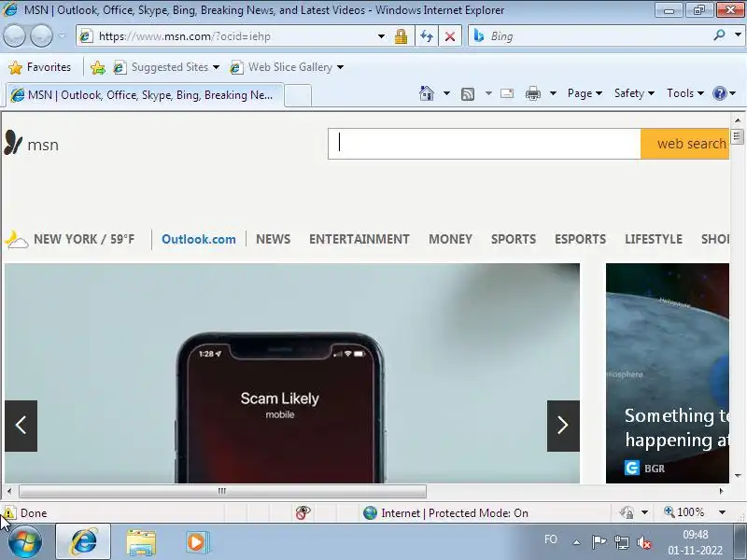Click the Help question mark icon
This screenshot has width=747, height=560.
point(720,93)
